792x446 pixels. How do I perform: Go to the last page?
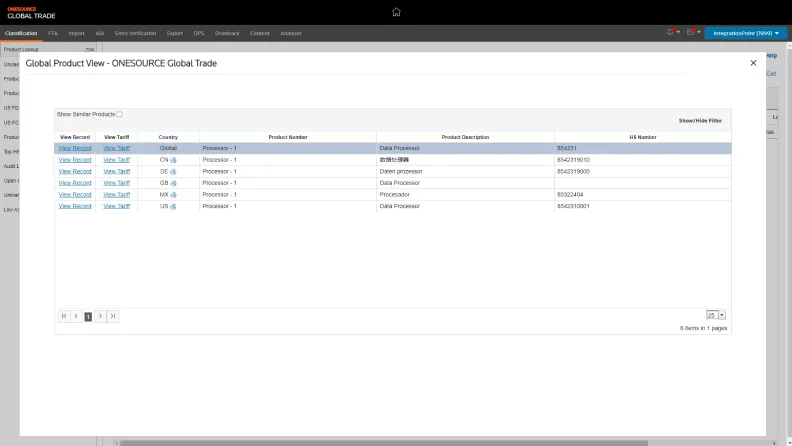(113, 316)
